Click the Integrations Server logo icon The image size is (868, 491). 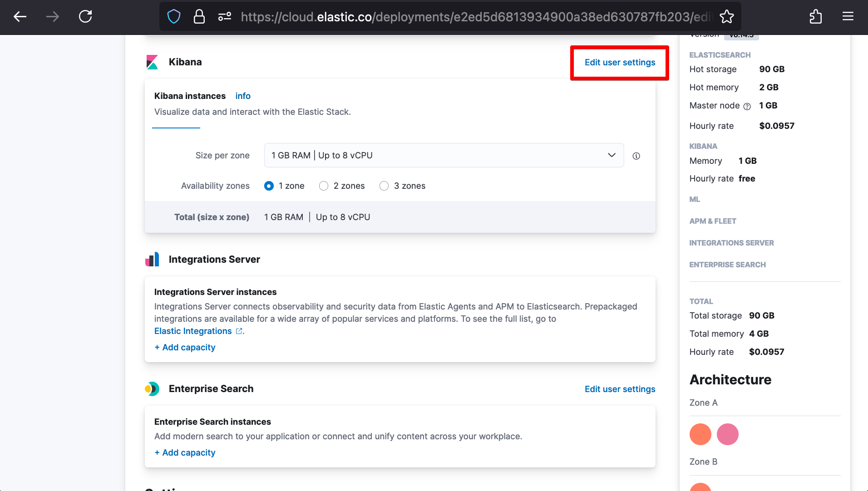[x=152, y=260]
